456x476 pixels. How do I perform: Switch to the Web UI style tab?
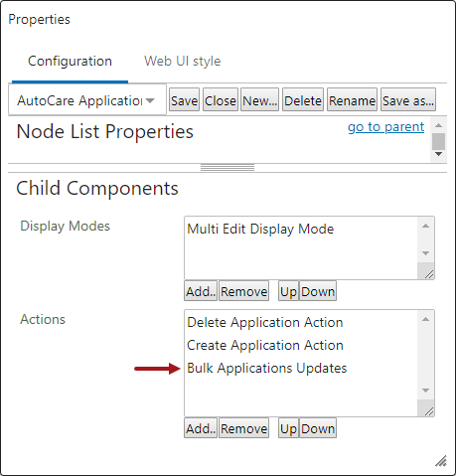click(182, 62)
